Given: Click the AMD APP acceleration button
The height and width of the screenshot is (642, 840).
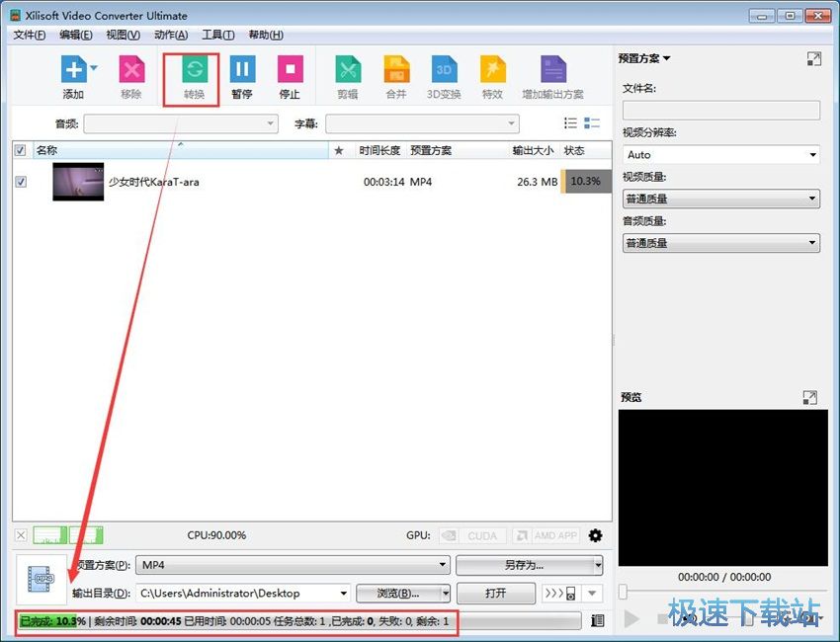Looking at the screenshot, I should [546, 535].
